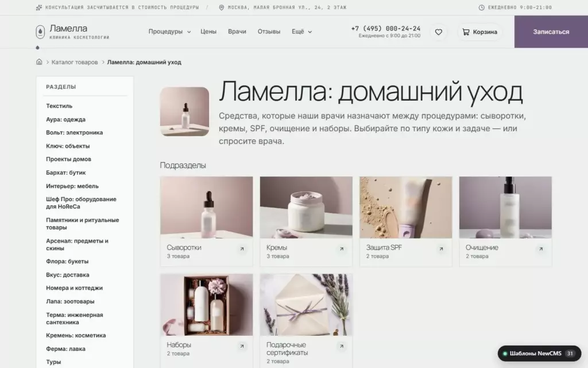The height and width of the screenshot is (368, 588).
Task: Select Аура: одежда section
Action: [65, 120]
